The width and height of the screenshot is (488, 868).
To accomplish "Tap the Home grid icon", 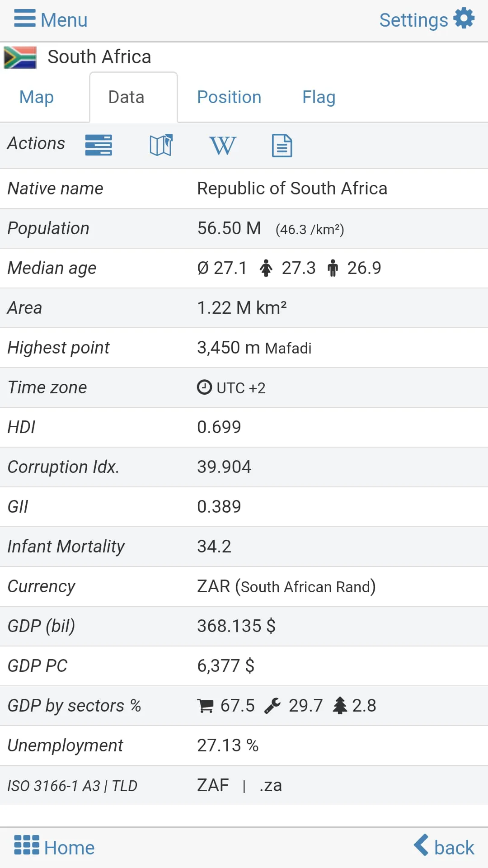I will [x=27, y=845].
